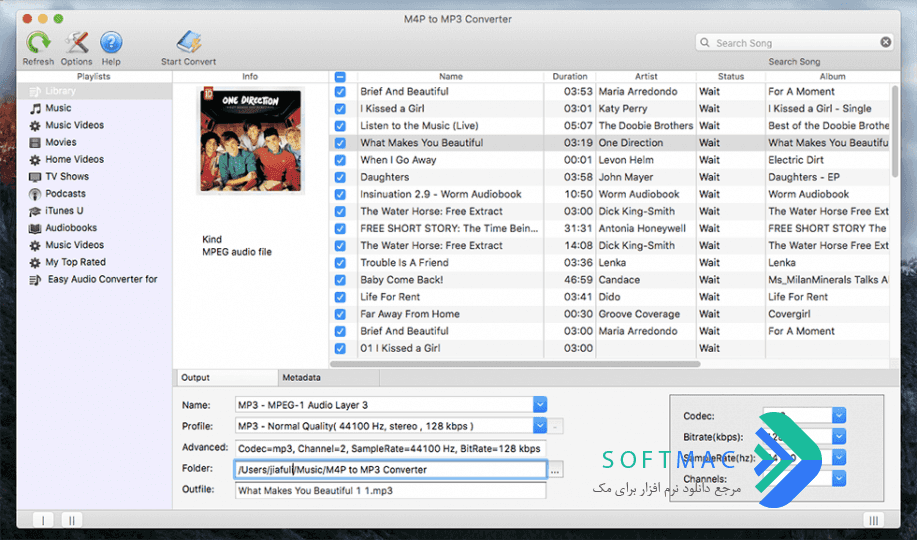Screen dimensions: 917x540
Task: Toggle the select-all header checkbox
Action: (x=340, y=77)
